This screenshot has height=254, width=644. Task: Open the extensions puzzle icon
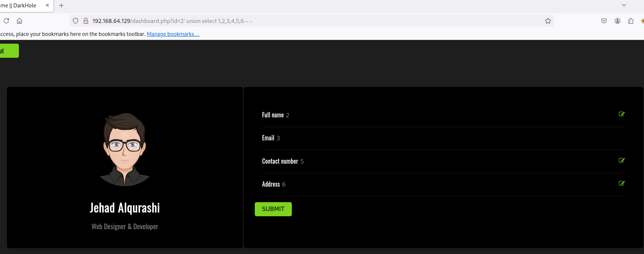[631, 21]
